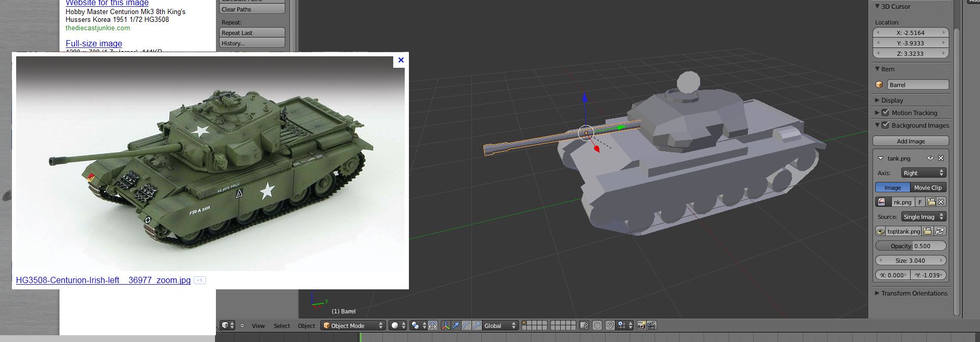Viewport: 980px width, 342px height.
Task: Click the Repeat Last button
Action: 252,33
